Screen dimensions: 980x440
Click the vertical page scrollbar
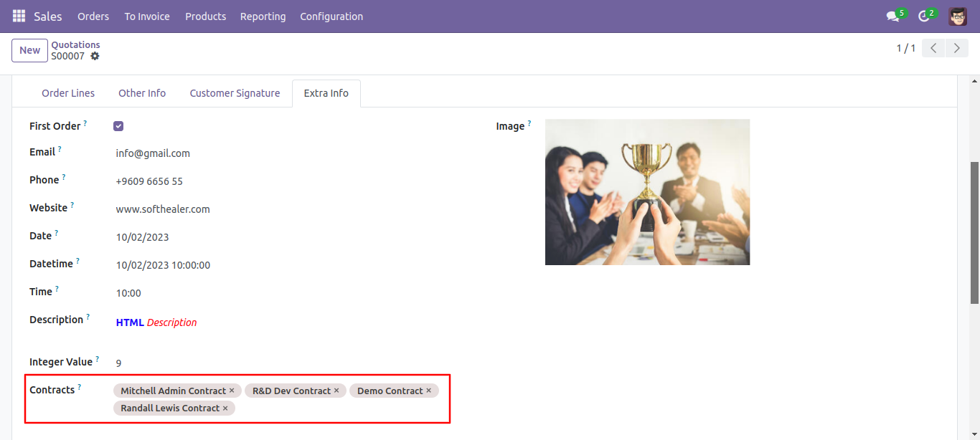[974, 233]
